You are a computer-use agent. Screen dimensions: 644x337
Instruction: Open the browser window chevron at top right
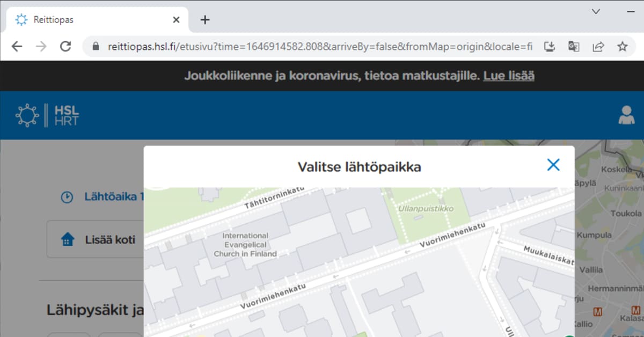pos(596,12)
